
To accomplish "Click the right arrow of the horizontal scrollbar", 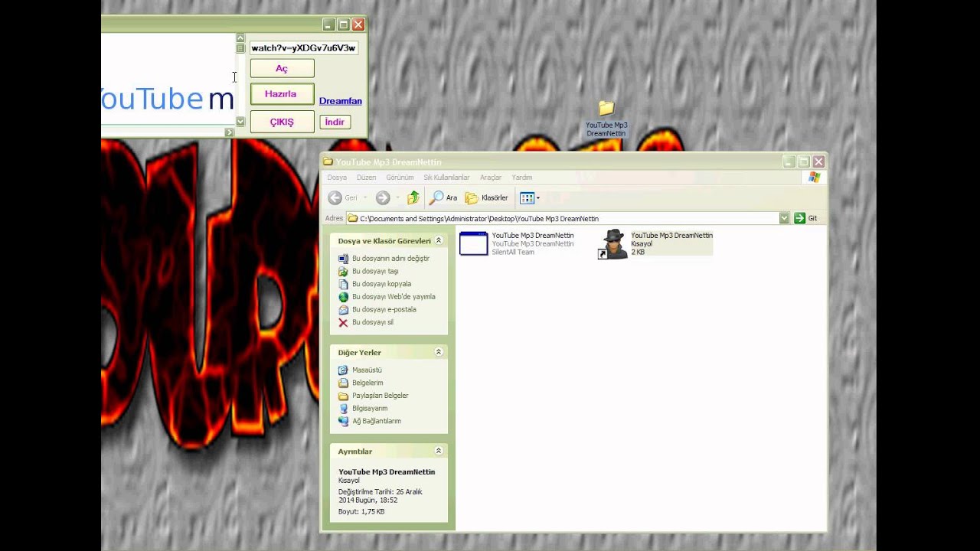I will pos(229,132).
